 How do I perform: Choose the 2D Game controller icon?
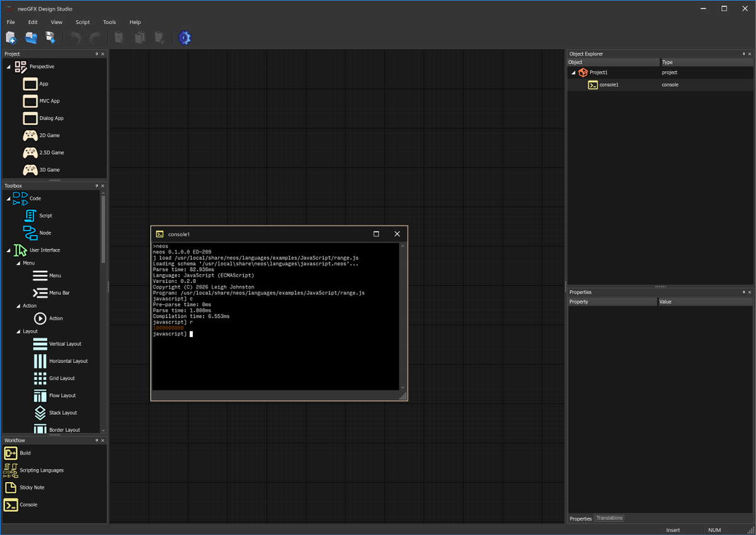30,135
